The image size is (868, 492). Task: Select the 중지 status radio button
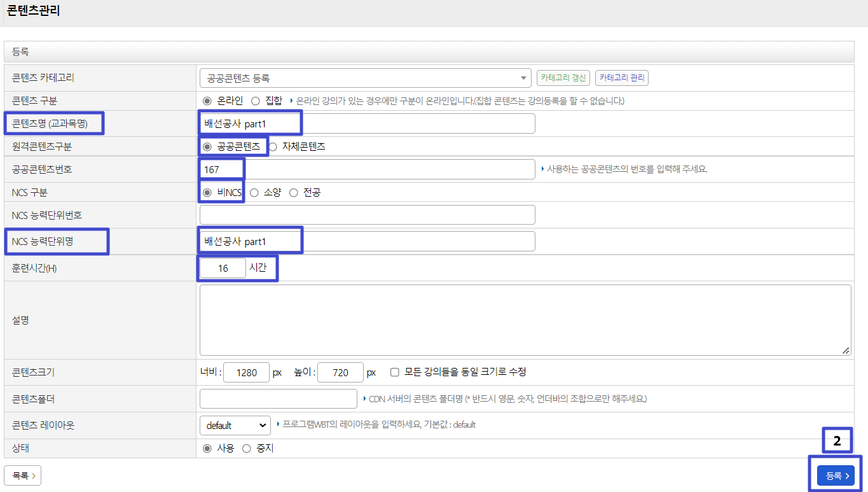tap(247, 448)
